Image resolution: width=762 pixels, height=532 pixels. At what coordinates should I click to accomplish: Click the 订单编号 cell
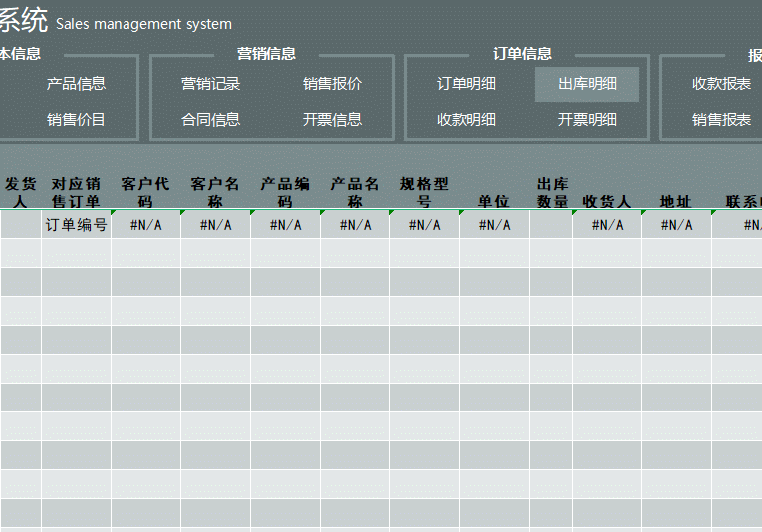point(77,224)
